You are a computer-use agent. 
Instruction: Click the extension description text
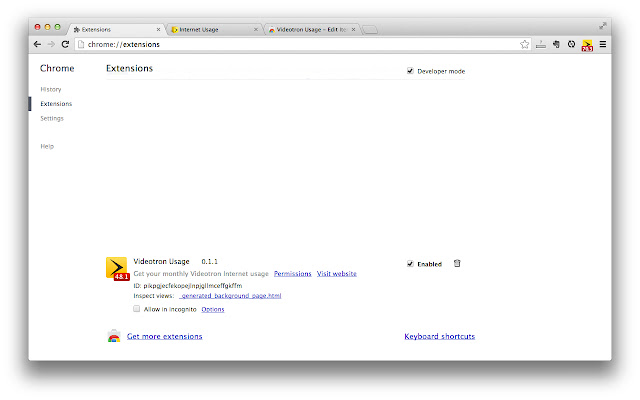pos(201,273)
